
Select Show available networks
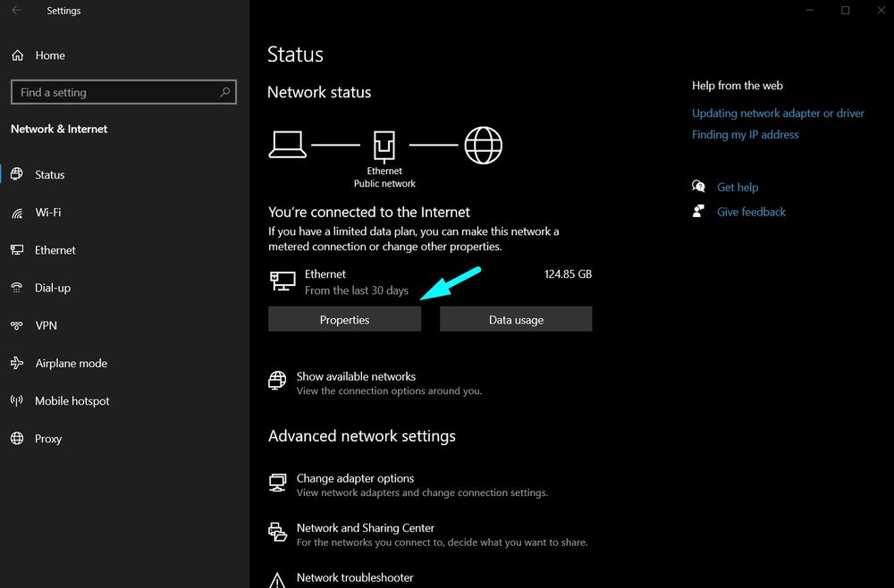(356, 376)
